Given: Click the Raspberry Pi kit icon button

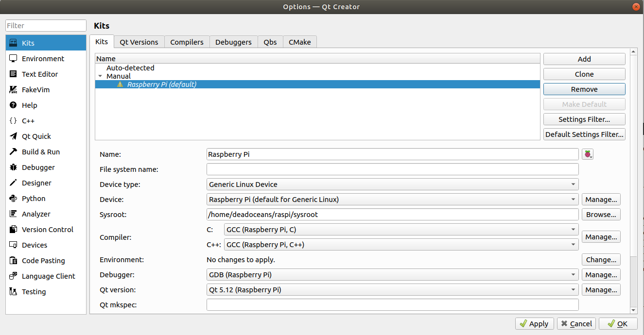Looking at the screenshot, I should point(588,154).
